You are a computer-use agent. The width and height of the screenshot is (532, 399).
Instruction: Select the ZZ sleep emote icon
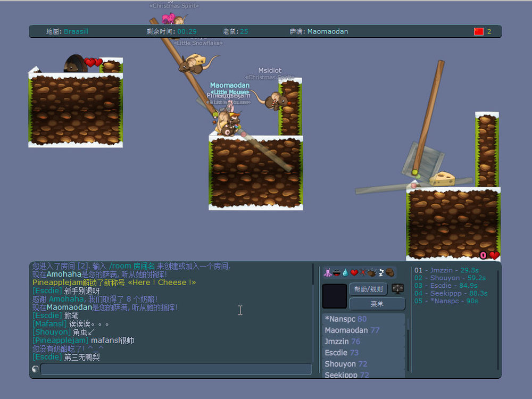pyautogui.click(x=381, y=272)
